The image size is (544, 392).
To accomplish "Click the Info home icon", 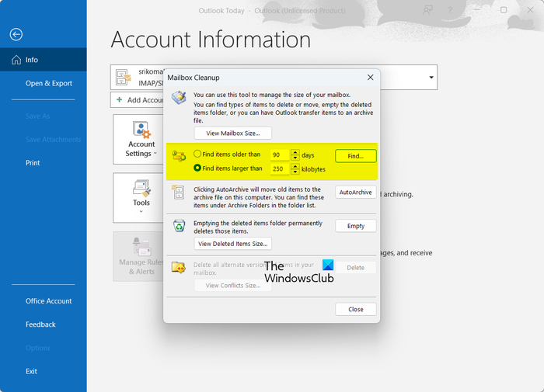I will pyautogui.click(x=16, y=60).
